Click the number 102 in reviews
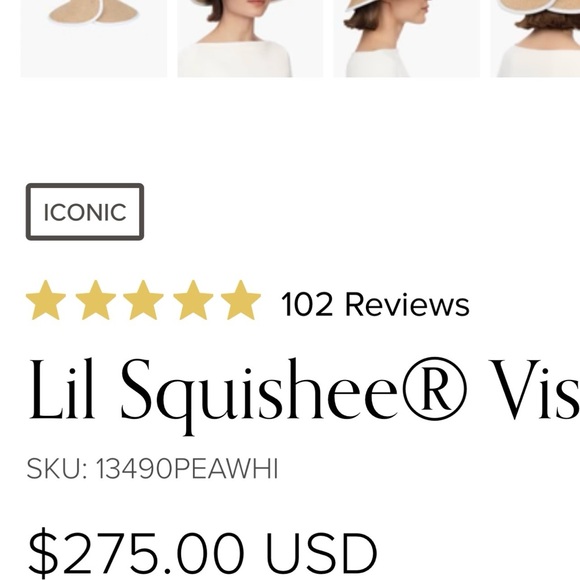Image resolution: width=580 pixels, height=580 pixels. pyautogui.click(x=307, y=304)
